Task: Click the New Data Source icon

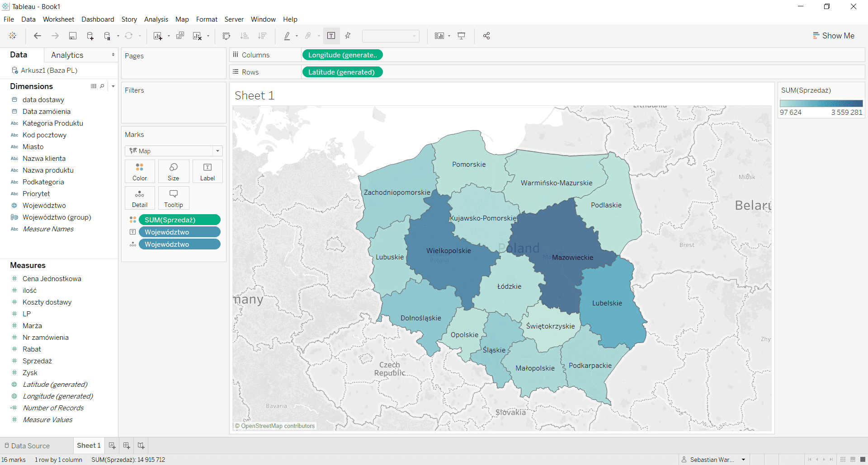Action: pyautogui.click(x=90, y=36)
